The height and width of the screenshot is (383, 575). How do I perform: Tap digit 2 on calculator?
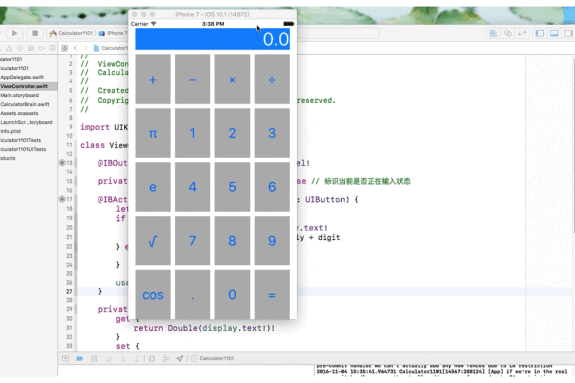[232, 133]
